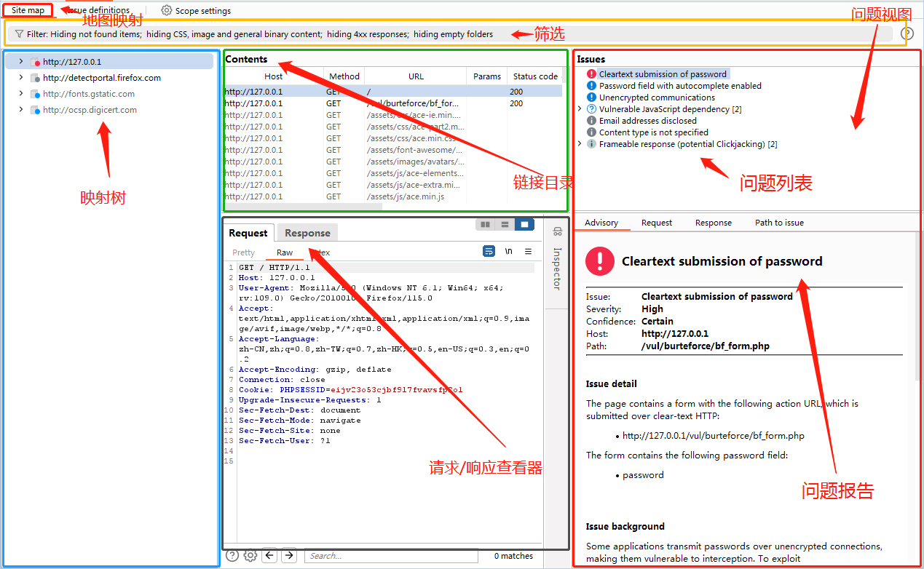
Task: Toggle the \n non-printable characters display
Action: [509, 251]
